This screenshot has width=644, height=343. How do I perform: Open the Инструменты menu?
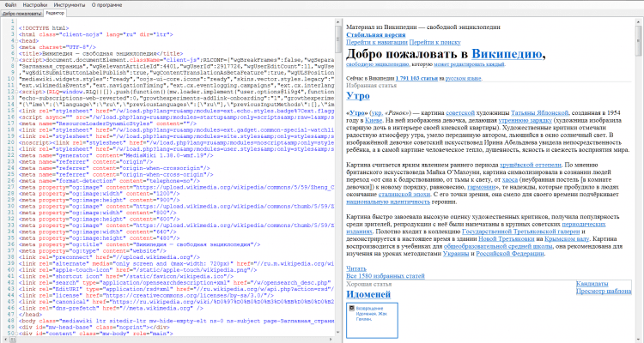click(70, 5)
